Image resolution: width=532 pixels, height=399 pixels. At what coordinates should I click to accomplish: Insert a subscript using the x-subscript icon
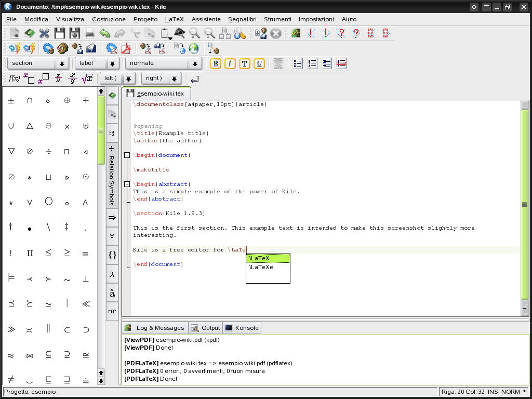(29, 79)
